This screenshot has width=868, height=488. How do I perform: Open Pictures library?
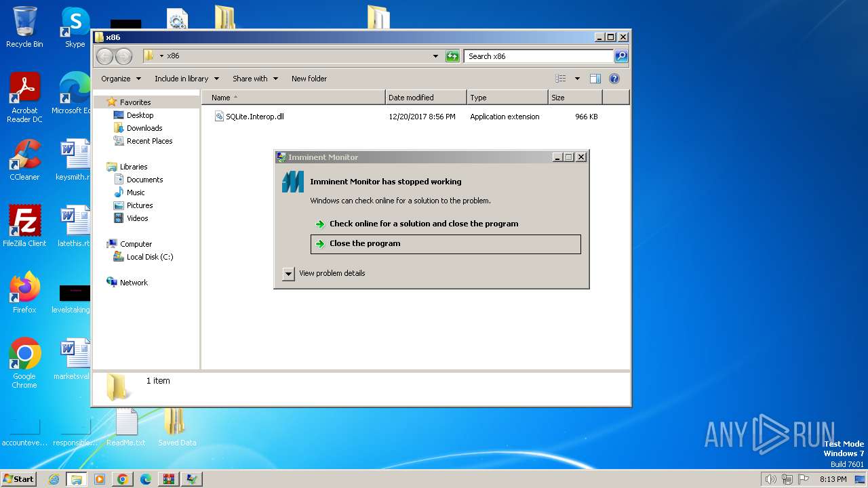point(140,205)
